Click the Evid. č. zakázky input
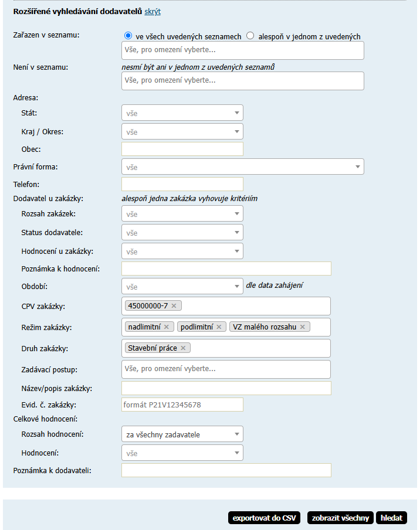This screenshot has width=420, height=530. [x=182, y=405]
